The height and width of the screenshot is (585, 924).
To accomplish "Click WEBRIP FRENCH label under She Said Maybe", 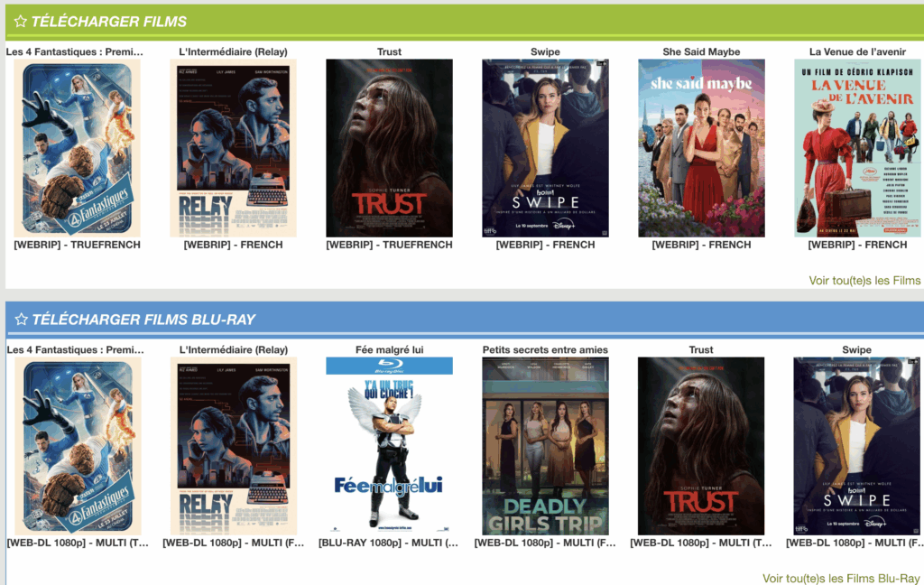I will (701, 245).
